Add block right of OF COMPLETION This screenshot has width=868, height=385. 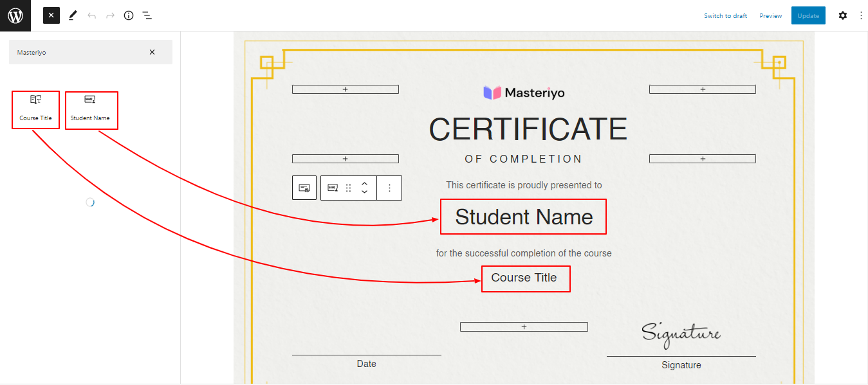703,159
